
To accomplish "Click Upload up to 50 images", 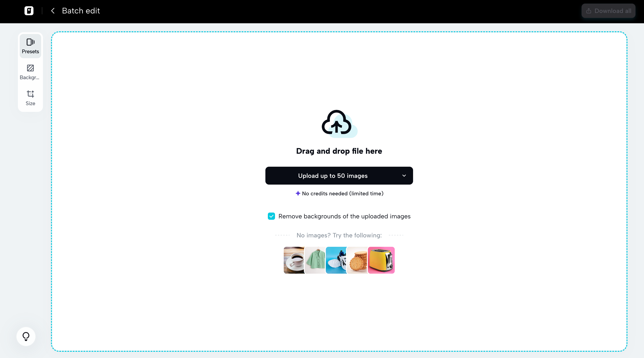I will [x=333, y=176].
